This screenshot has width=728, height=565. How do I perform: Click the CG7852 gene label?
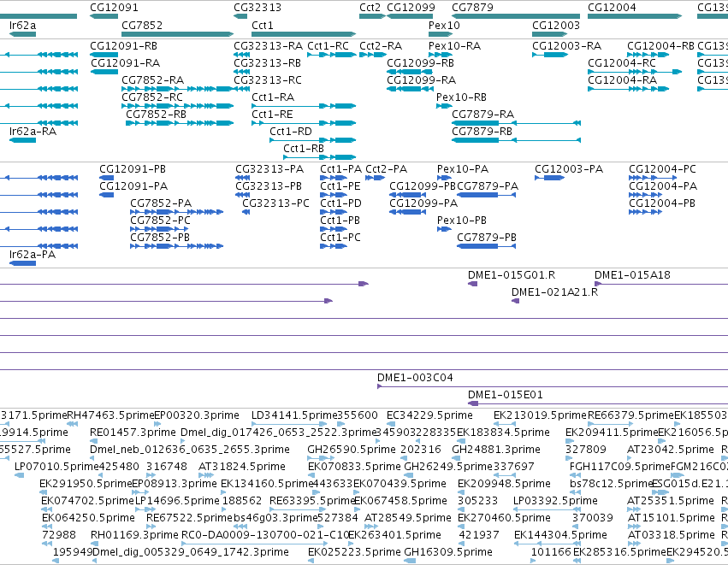coord(142,25)
